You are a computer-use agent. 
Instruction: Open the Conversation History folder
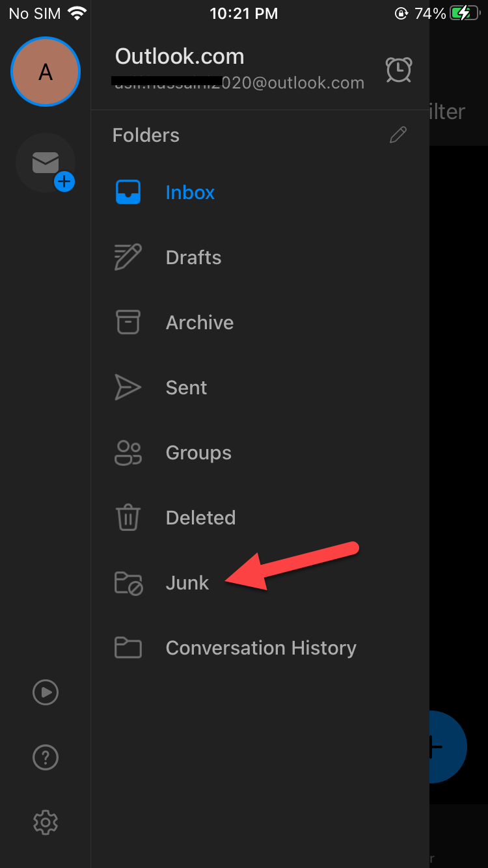click(x=260, y=648)
